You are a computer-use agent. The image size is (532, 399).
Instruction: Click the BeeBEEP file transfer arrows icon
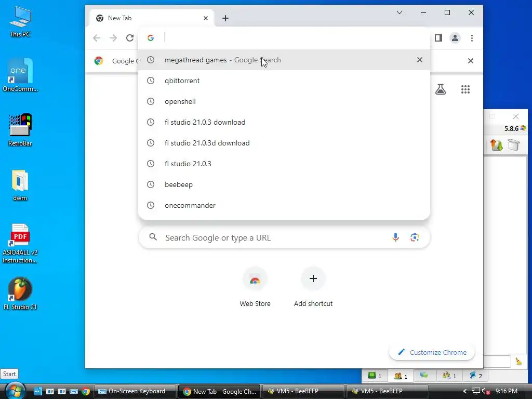(496, 145)
